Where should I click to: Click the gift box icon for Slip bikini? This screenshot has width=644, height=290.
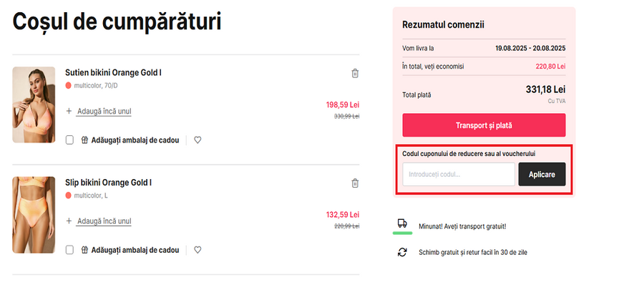click(x=84, y=250)
